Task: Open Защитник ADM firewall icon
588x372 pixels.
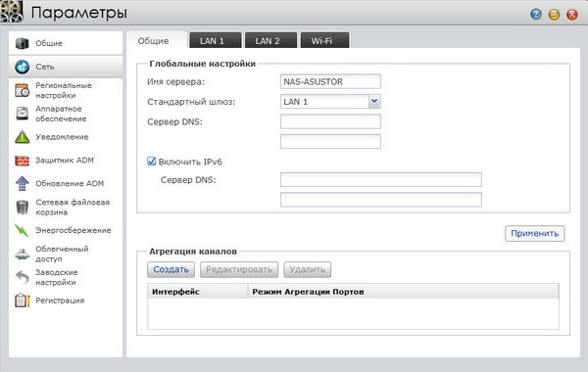Action: (23, 161)
